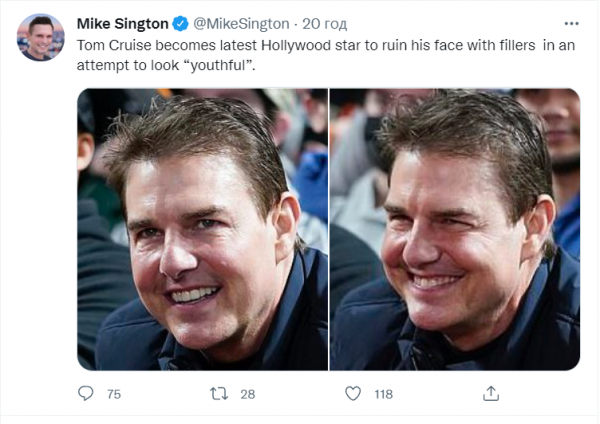
Task: Click the 28 retweets count
Action: 247,395
